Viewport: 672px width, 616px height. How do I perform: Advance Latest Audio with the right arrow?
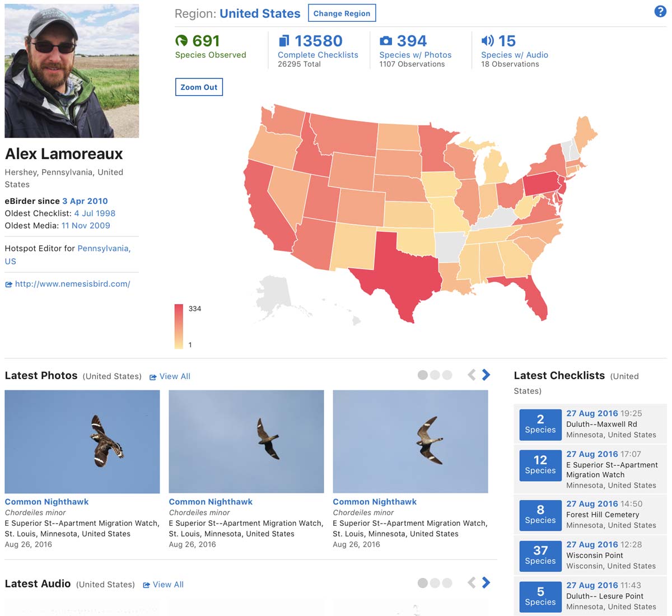coord(486,583)
